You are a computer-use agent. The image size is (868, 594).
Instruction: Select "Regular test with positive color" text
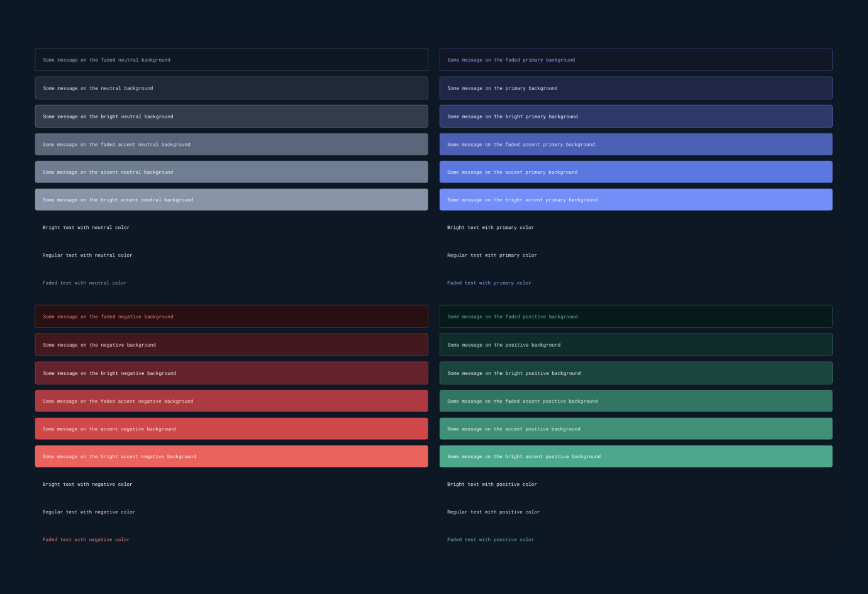coord(494,512)
